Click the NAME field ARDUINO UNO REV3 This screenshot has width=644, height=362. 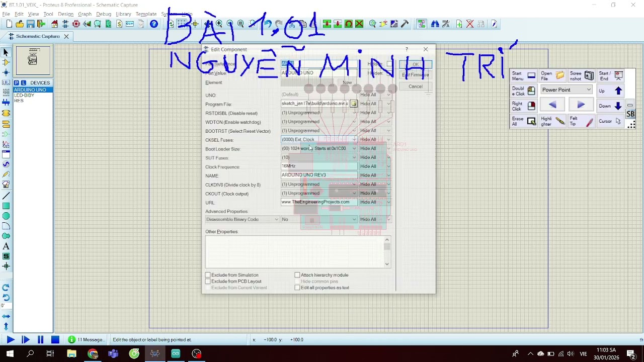click(x=319, y=175)
